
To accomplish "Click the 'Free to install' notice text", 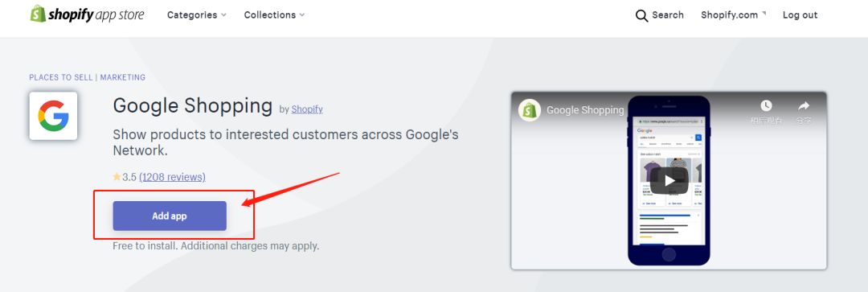I will [x=216, y=245].
